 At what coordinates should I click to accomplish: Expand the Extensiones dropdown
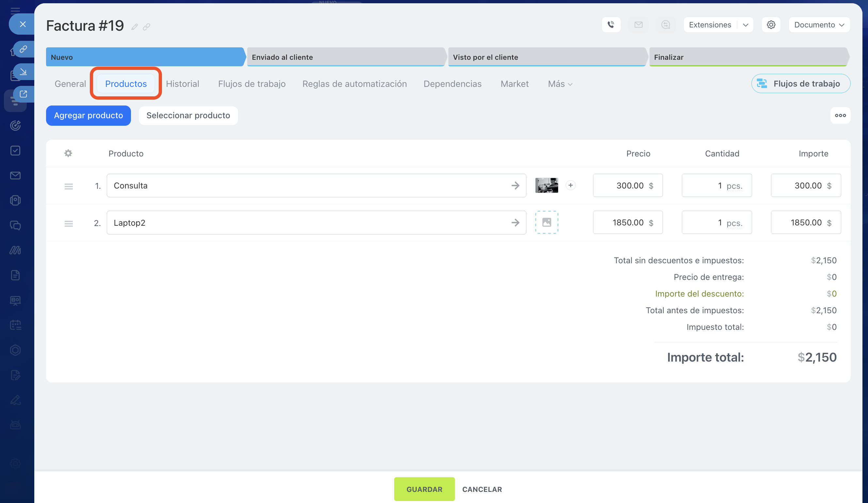(746, 25)
